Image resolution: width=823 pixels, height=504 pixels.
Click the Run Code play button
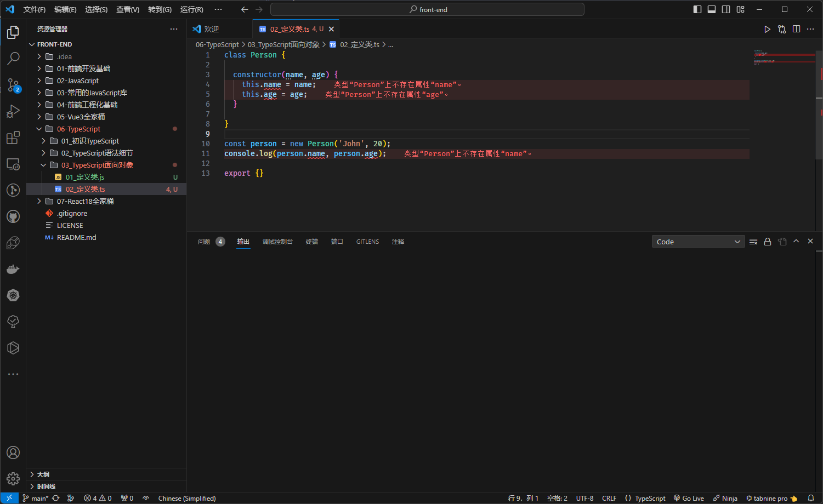(767, 29)
